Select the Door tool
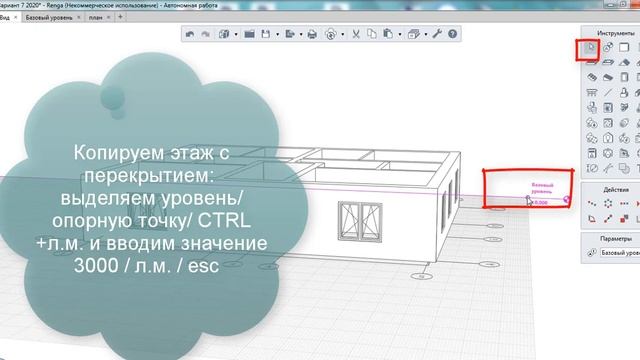The image size is (640, 360). pos(624,77)
